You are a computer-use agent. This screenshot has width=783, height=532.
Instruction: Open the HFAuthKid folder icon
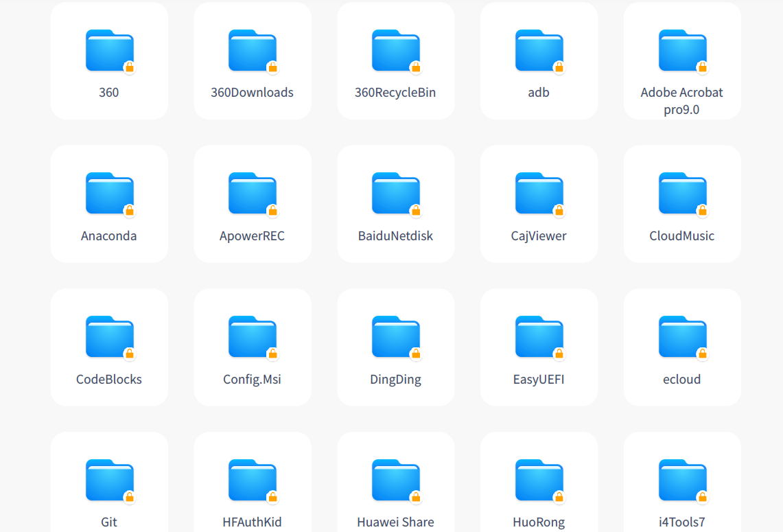(x=253, y=481)
